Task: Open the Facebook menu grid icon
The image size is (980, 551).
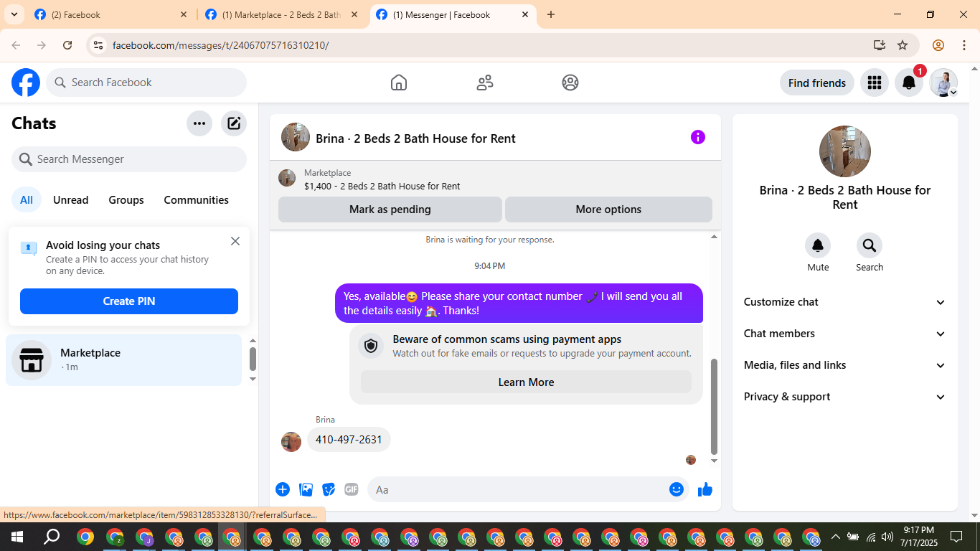Action: point(874,83)
